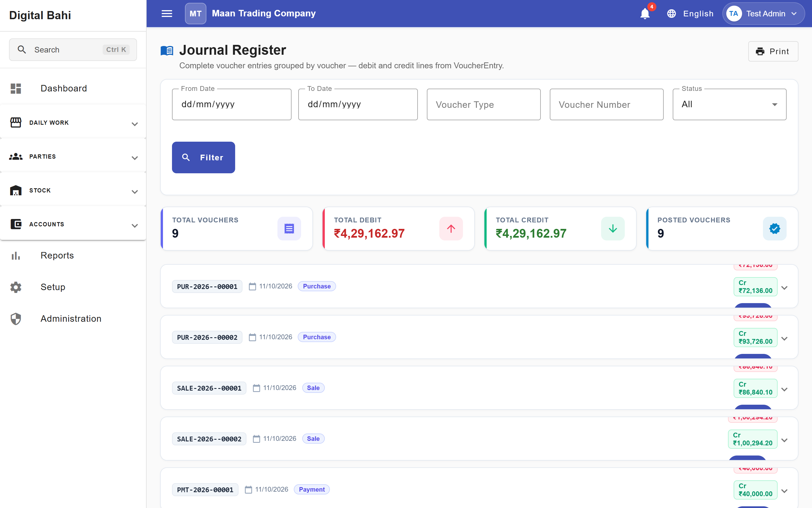Click the Posted Vouchers verified icon

tap(775, 229)
